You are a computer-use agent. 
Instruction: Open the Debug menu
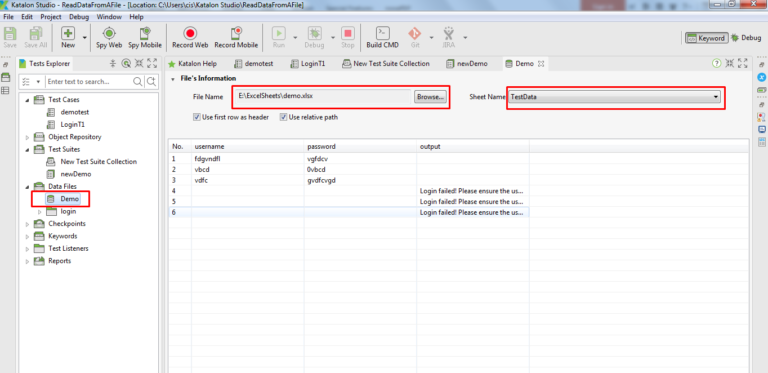[x=79, y=17]
